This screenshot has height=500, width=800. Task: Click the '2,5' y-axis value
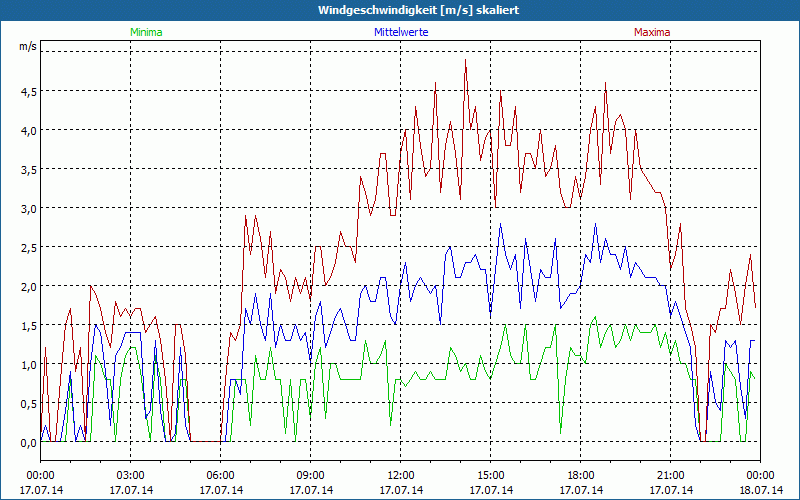[x=29, y=248]
